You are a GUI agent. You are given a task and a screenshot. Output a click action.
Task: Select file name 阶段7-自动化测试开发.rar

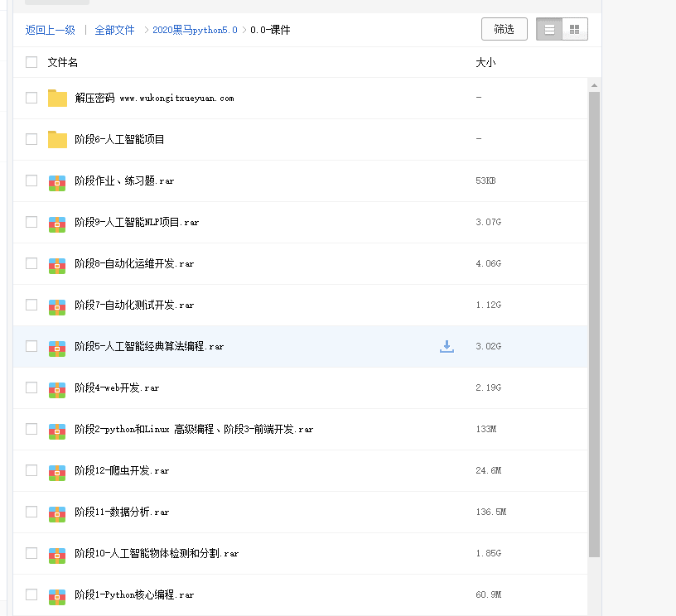click(134, 305)
